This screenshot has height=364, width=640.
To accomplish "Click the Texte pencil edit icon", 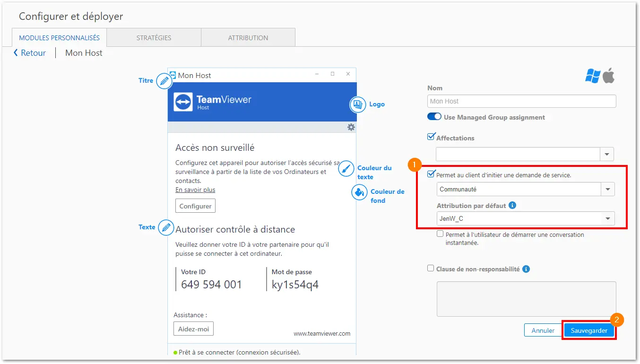I will pos(166,227).
